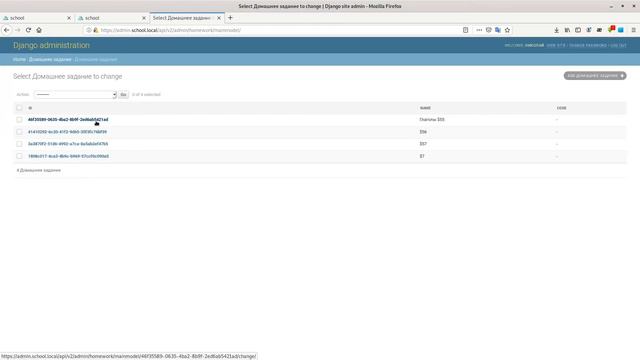Check the row starting with 41410292

pos(19,132)
